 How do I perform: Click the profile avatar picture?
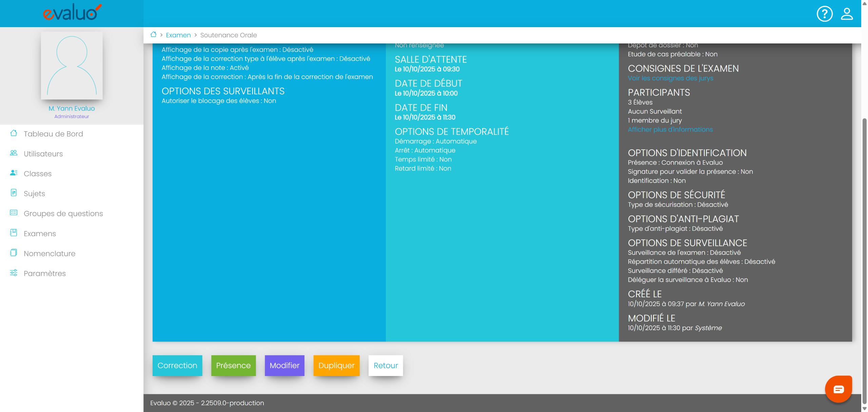[x=72, y=65]
